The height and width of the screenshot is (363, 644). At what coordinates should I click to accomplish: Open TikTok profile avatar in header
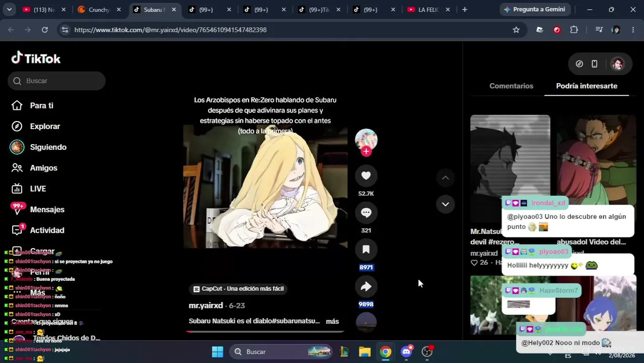[x=617, y=64]
